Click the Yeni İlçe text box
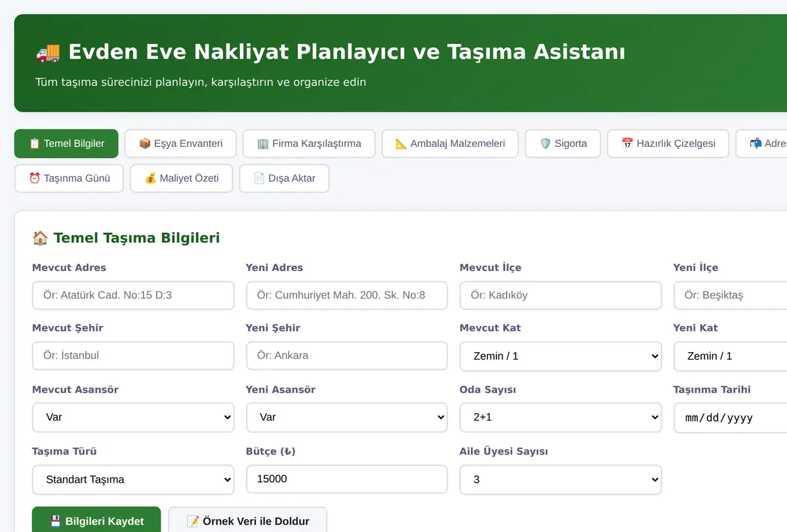 pyautogui.click(x=731, y=295)
